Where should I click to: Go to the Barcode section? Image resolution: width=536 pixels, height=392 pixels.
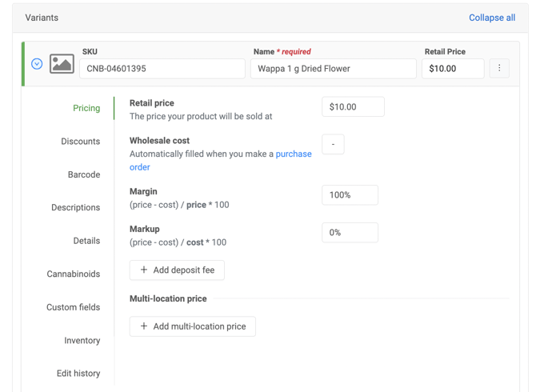click(83, 174)
